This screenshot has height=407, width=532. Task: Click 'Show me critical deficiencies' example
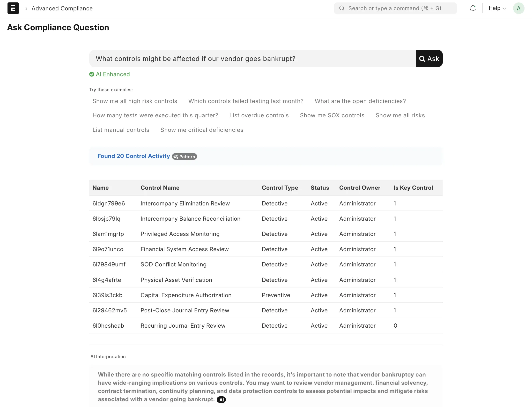pyautogui.click(x=202, y=130)
